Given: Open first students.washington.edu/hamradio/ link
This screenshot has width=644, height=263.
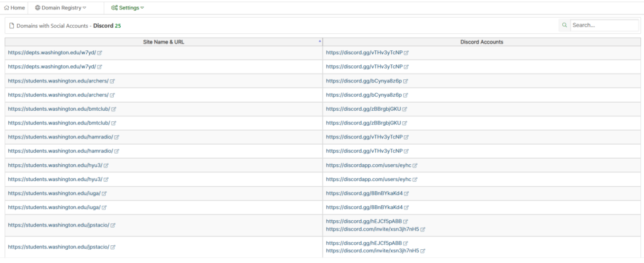Looking at the screenshot, I should pyautogui.click(x=60, y=137).
